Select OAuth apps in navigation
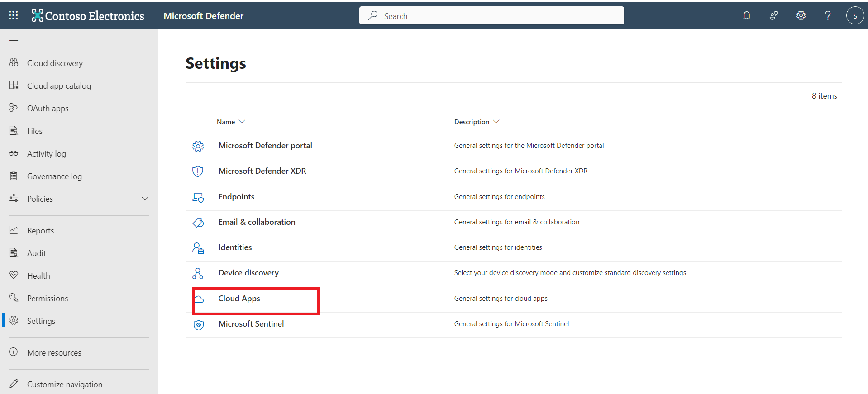The height and width of the screenshot is (394, 868). (48, 109)
